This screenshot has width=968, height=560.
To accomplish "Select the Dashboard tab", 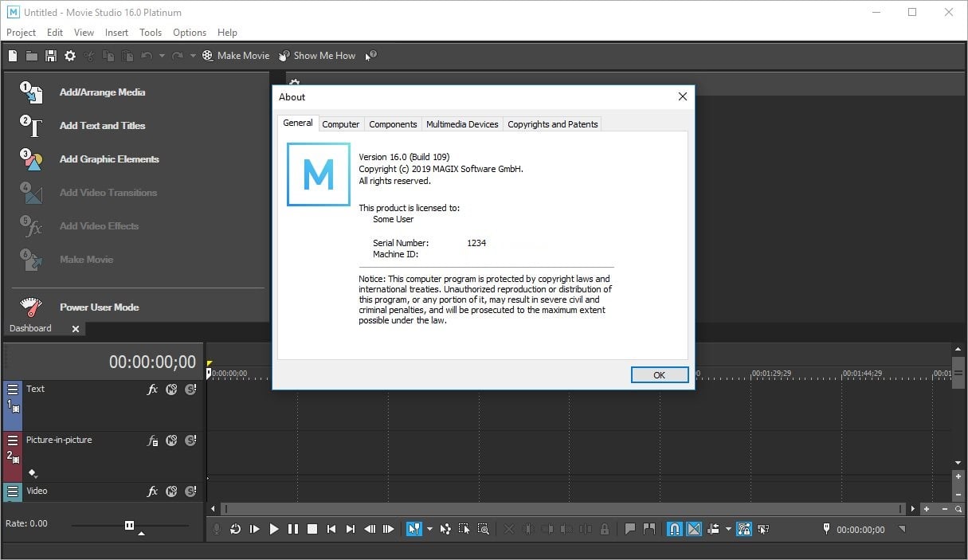I will pos(30,328).
